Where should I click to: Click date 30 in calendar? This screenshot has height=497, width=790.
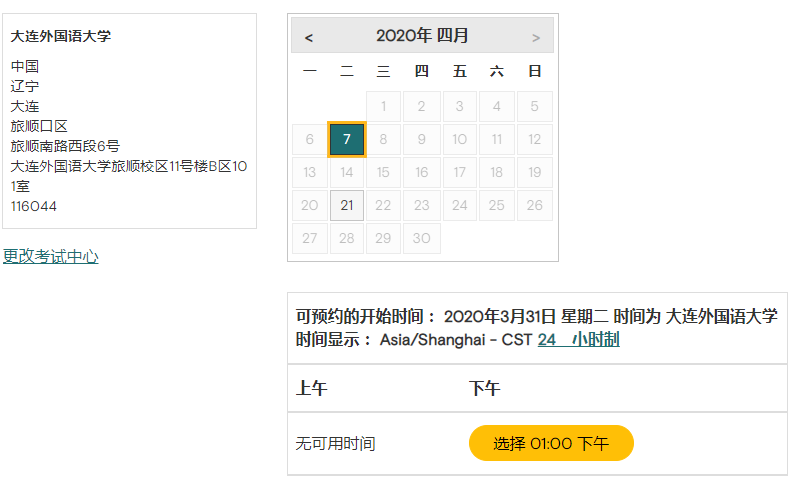tap(421, 238)
